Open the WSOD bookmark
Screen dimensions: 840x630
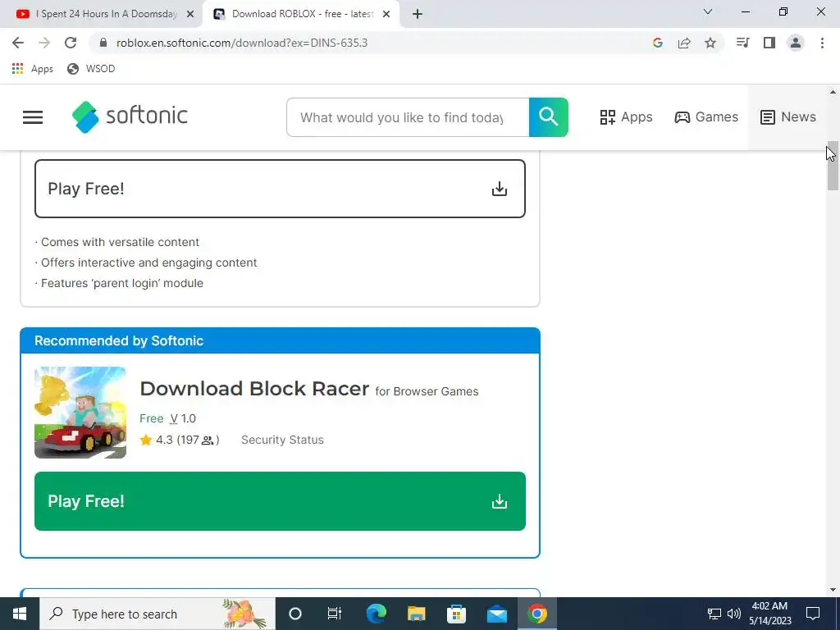(91, 69)
